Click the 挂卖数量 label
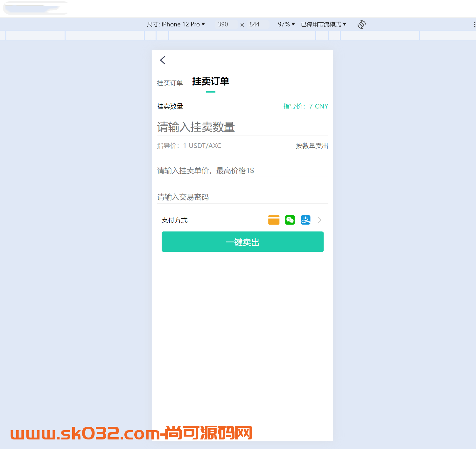The image size is (476, 449). click(170, 106)
